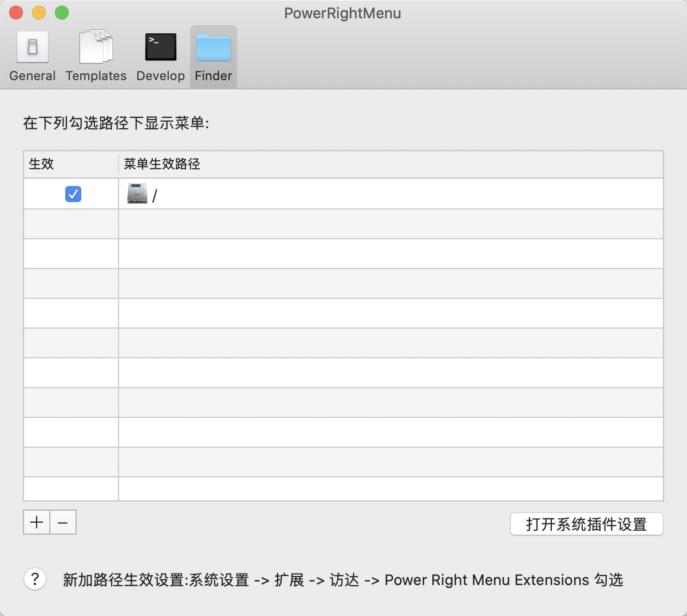Viewport: 687px width, 616px height.
Task: Click 打开系统插件设置 button
Action: point(587,524)
